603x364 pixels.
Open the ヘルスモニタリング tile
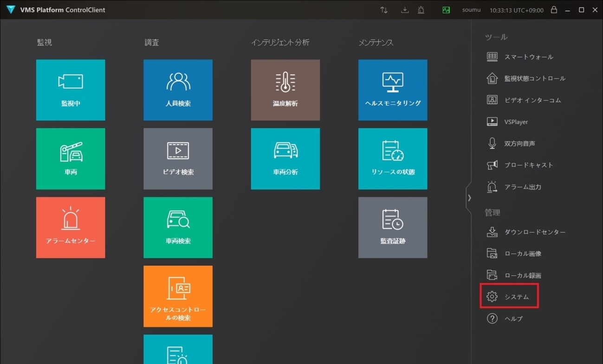(x=393, y=90)
